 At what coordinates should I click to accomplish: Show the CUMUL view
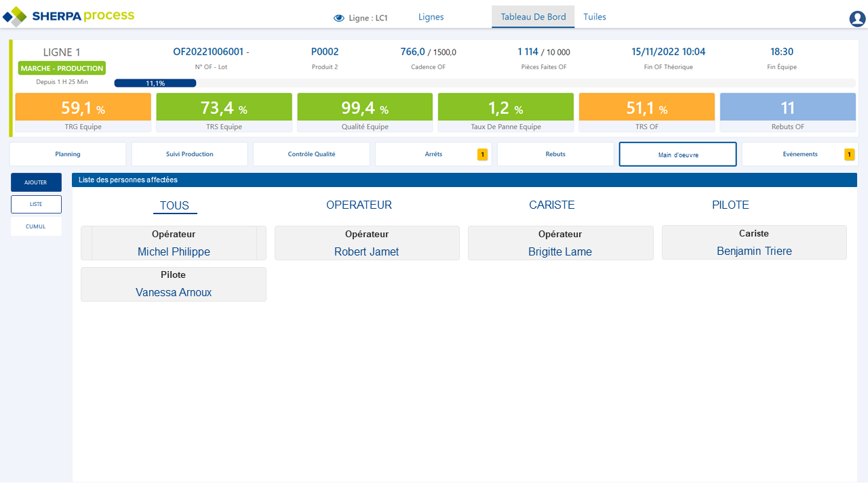point(36,226)
